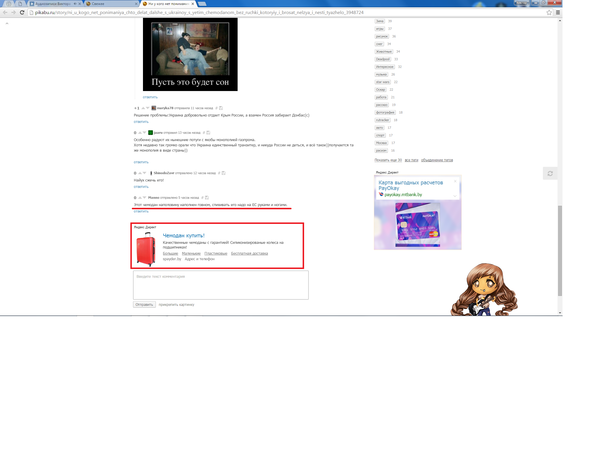Save the 12-hours-ago comment via its save icon
The height and width of the screenshot is (449, 600).
click(x=223, y=173)
